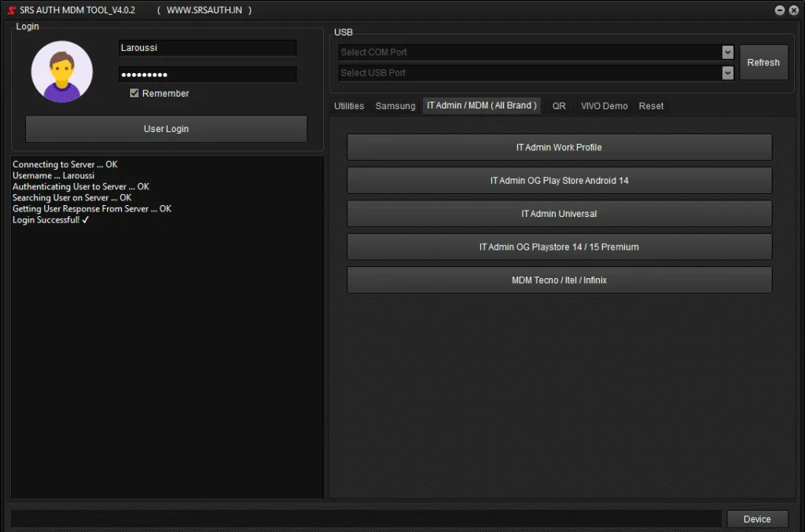Click 'Searching User on Server ... OK' line
Image resolution: width=805 pixels, height=532 pixels.
72,198
